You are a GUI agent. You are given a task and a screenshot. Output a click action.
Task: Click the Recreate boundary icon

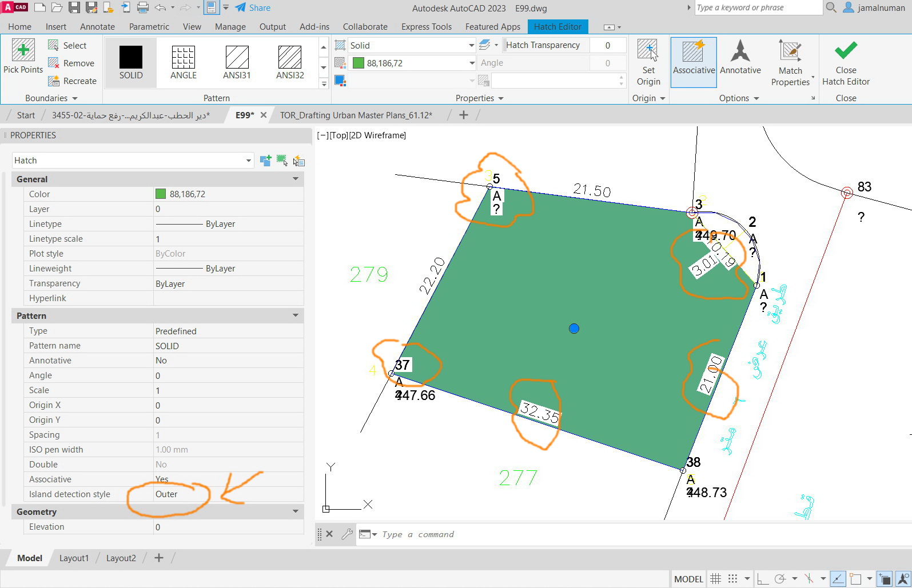pyautogui.click(x=54, y=81)
